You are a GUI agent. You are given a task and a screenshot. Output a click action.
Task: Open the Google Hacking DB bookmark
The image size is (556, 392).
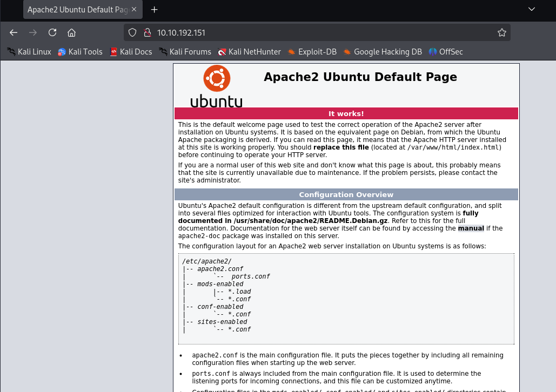click(383, 52)
